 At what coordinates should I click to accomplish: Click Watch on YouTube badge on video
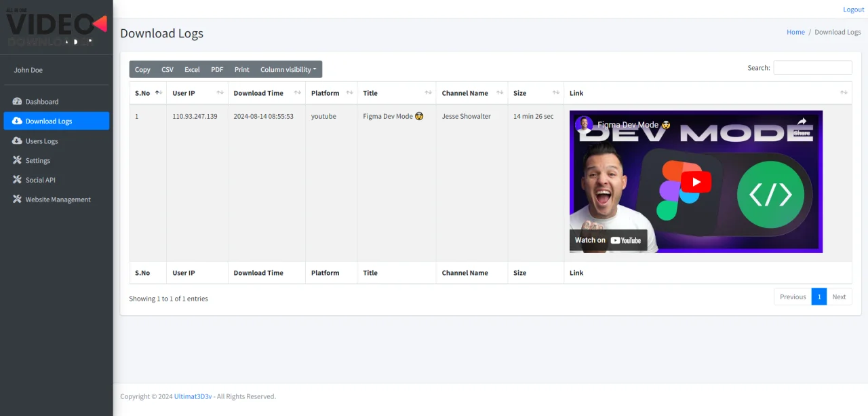tap(608, 240)
